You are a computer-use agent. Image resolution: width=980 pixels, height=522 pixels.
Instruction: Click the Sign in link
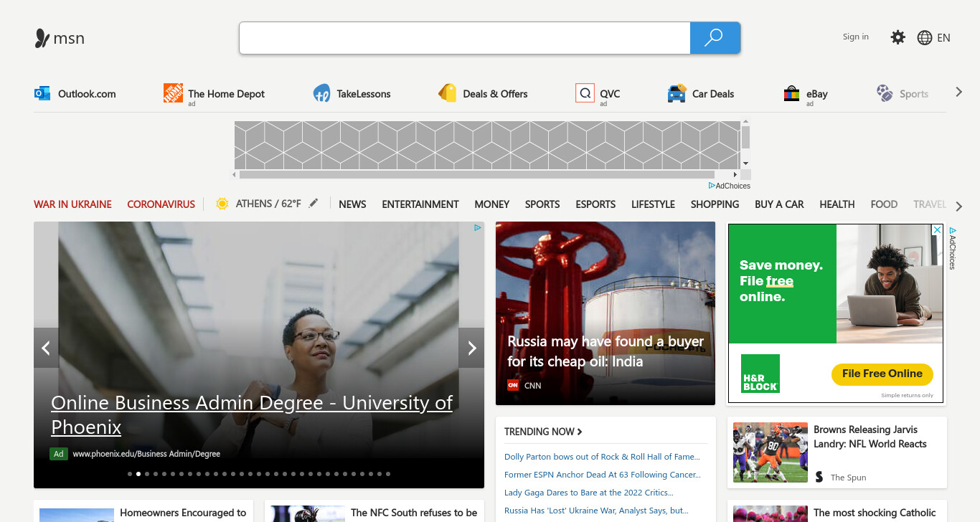tap(856, 37)
